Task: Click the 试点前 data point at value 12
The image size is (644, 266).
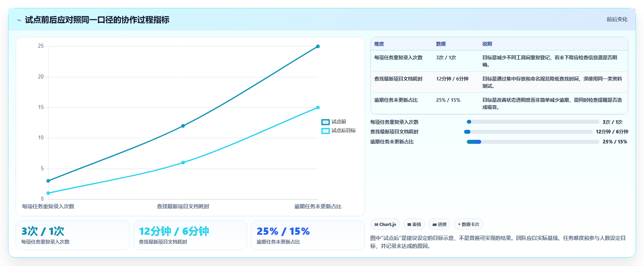Action: point(183,126)
